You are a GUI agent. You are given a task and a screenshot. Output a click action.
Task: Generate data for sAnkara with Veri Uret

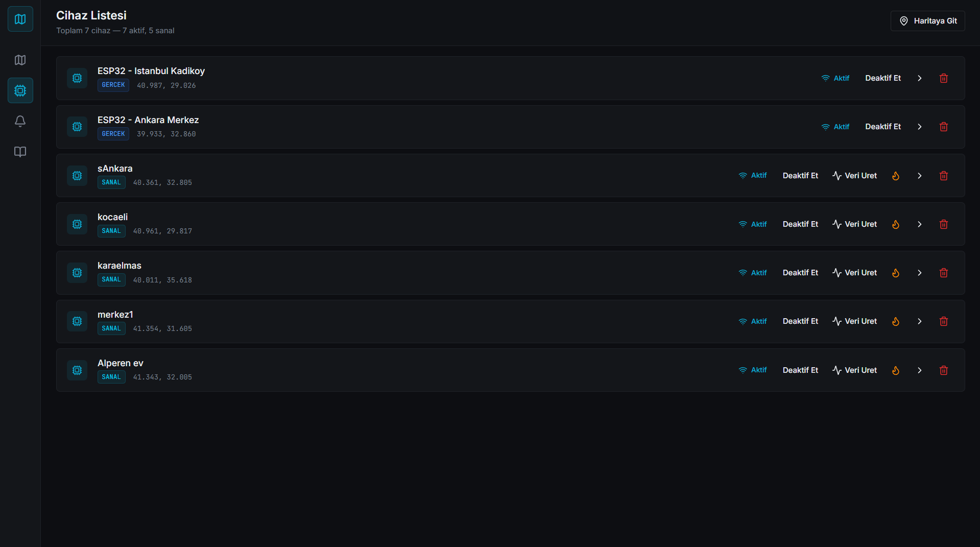click(854, 175)
